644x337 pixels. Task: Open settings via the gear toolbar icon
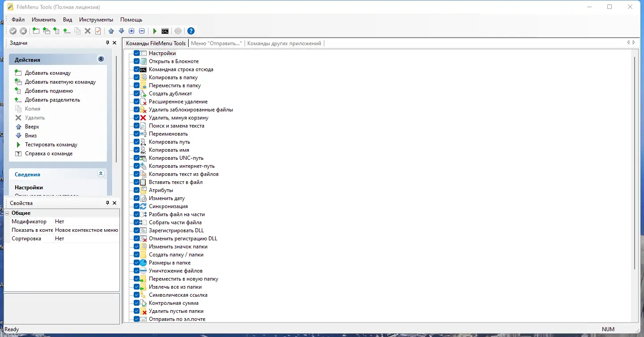(178, 31)
